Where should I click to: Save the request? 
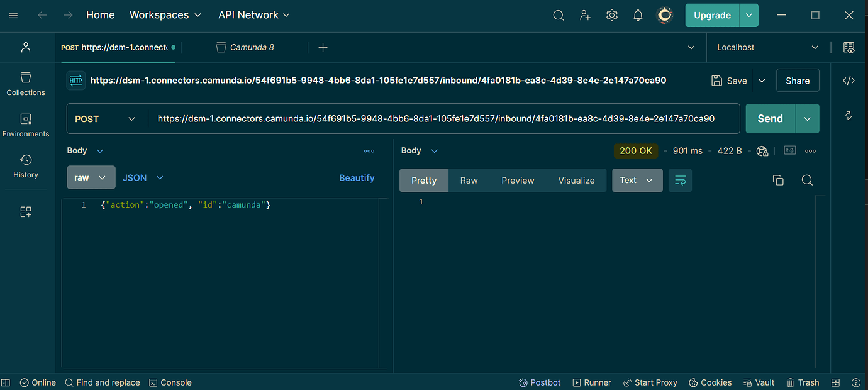(730, 81)
